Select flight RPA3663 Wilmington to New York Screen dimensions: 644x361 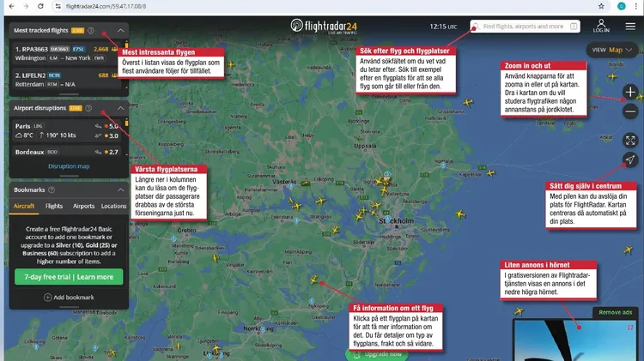[66, 53]
